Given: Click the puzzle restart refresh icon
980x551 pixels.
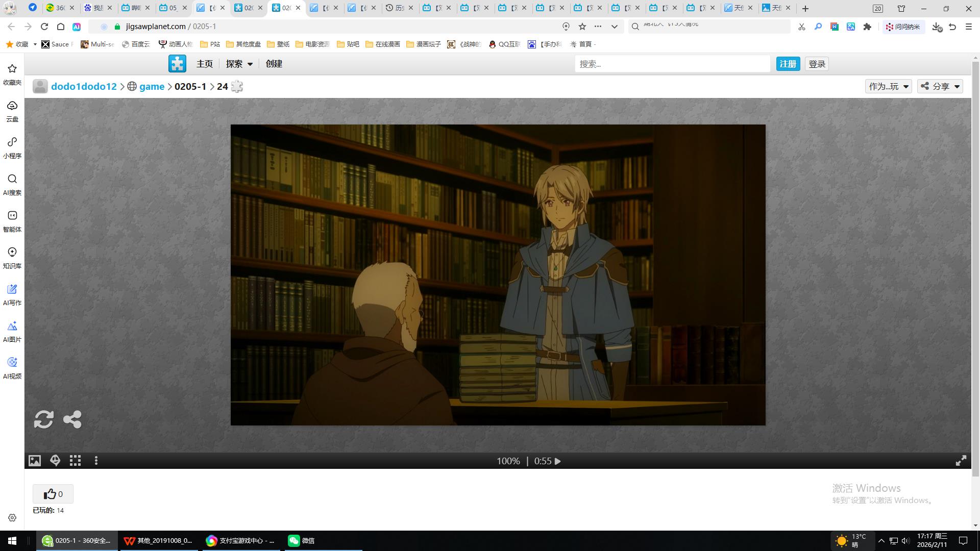Looking at the screenshot, I should click(43, 419).
